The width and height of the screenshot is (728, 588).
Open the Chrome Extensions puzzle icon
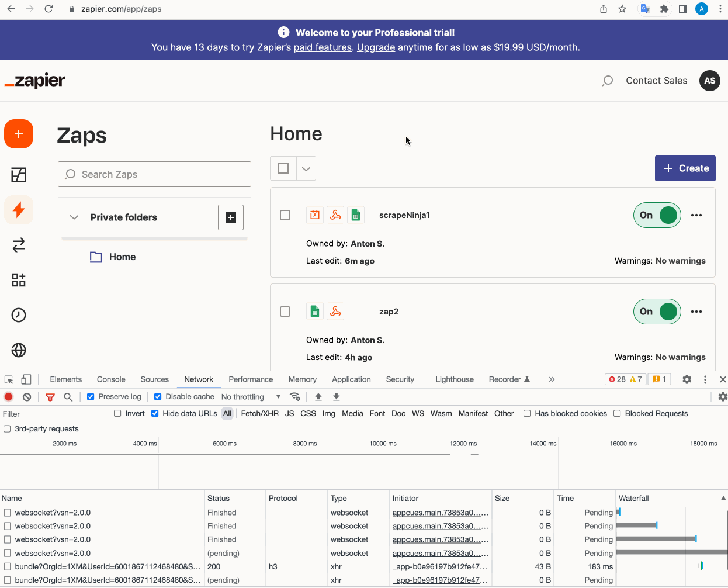(664, 9)
